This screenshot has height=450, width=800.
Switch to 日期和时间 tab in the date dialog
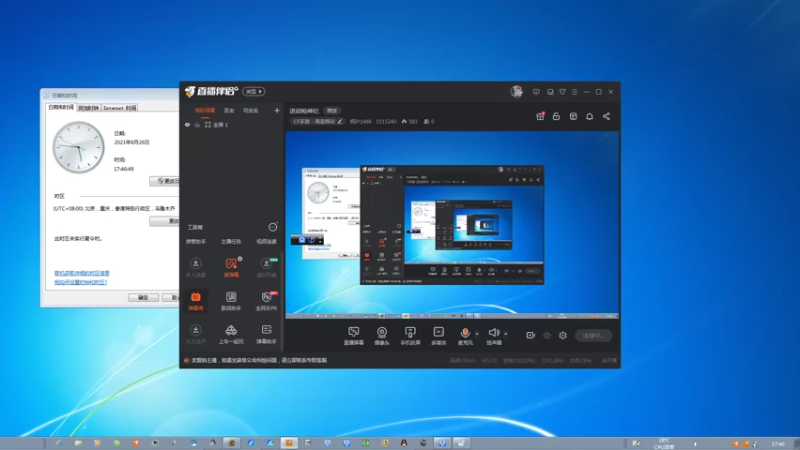pos(61,107)
